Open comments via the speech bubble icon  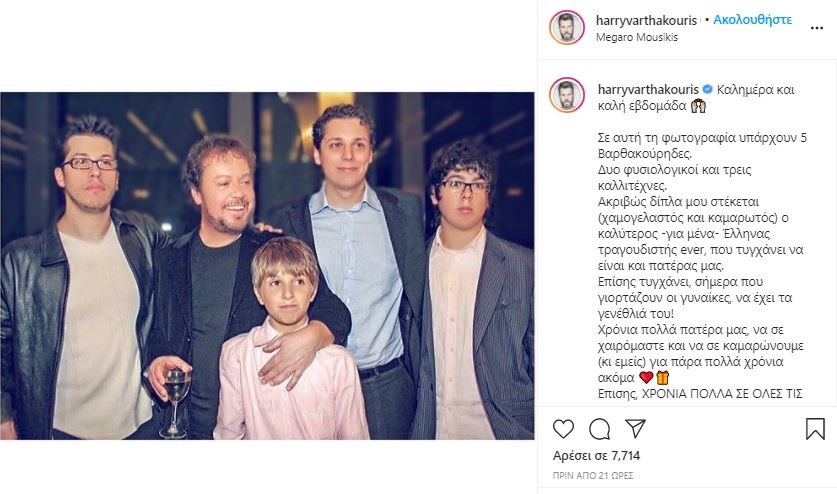coord(600,429)
